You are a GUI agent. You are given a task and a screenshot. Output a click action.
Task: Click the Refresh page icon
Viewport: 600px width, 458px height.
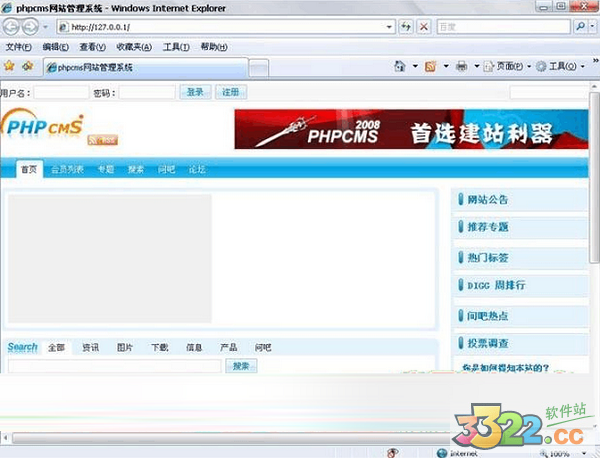point(407,26)
